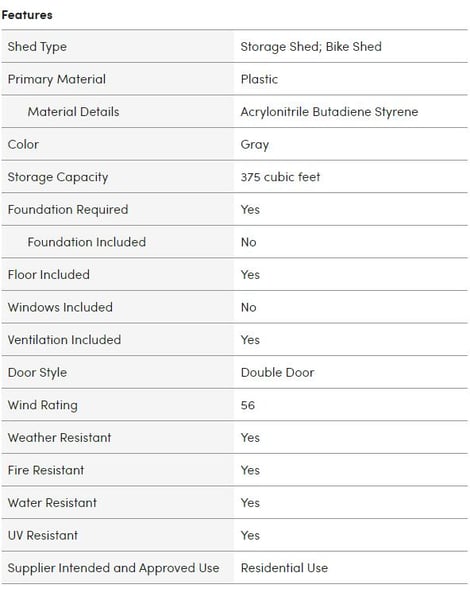Select the Color row label
The height and width of the screenshot is (600, 470).
point(23,144)
